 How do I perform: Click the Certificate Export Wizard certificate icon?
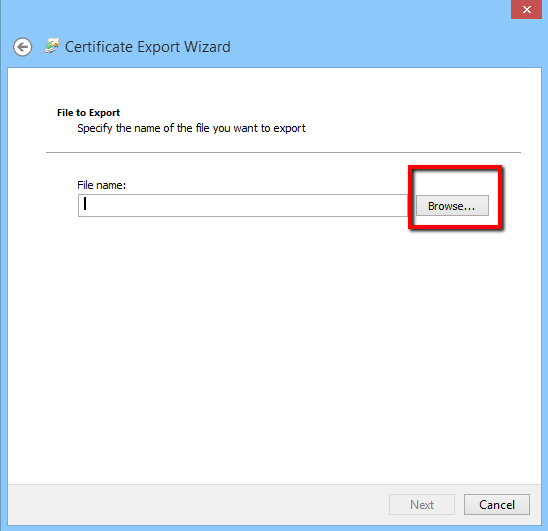click(52, 46)
